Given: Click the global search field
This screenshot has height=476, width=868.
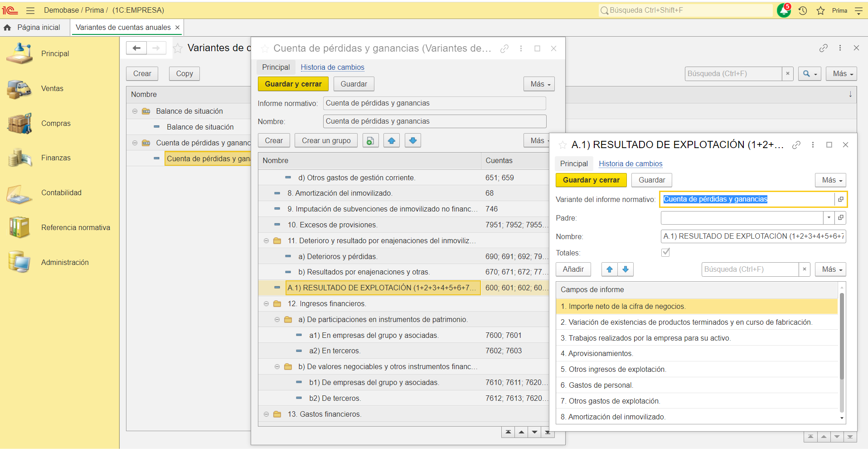Looking at the screenshot, I should (685, 10).
